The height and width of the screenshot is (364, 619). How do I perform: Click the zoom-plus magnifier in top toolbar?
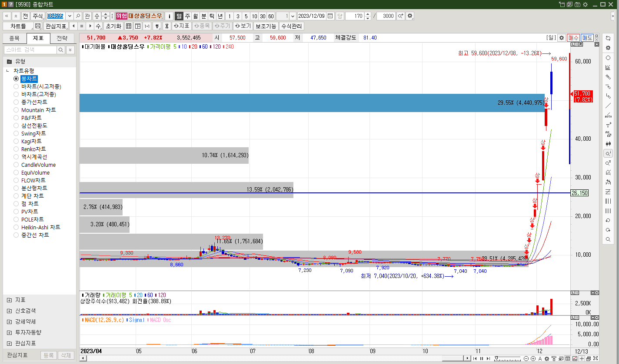[x=400, y=16]
